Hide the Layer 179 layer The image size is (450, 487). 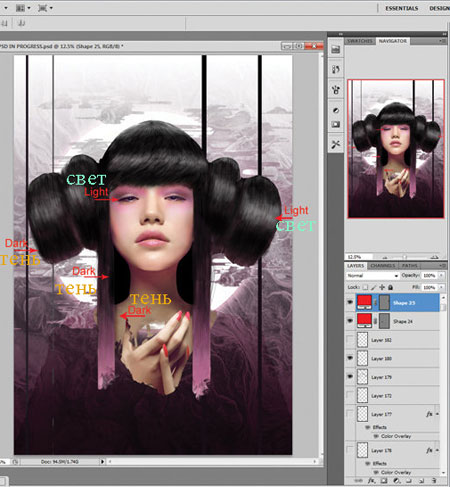pos(350,377)
